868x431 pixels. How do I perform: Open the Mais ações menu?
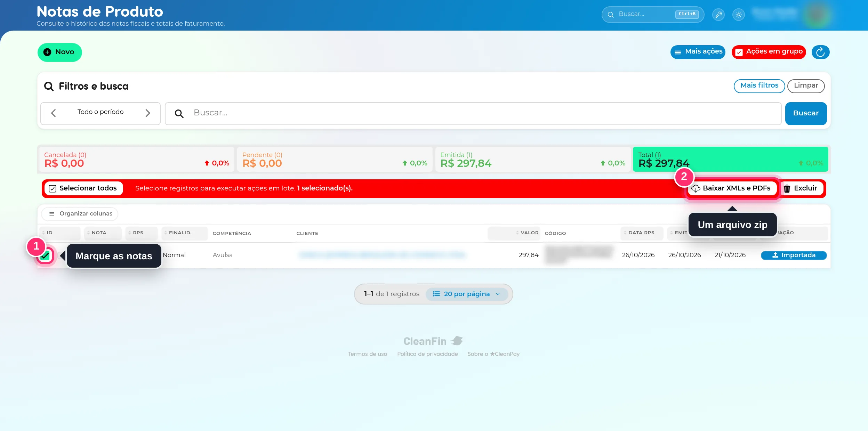tap(698, 52)
